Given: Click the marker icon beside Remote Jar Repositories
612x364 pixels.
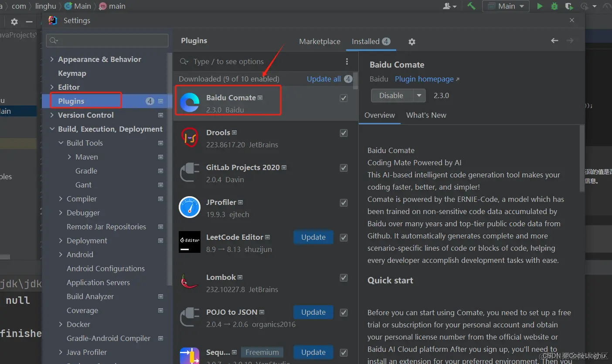Looking at the screenshot, I should pos(160,227).
